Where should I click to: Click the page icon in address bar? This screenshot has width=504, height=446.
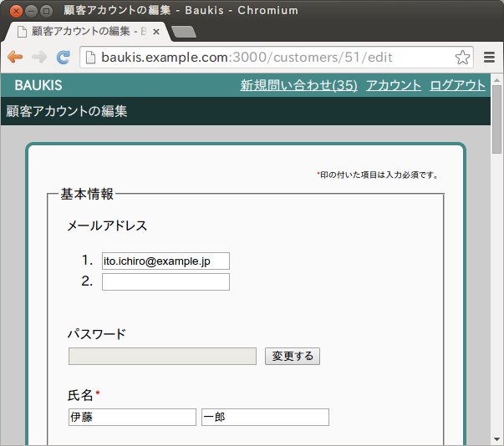click(90, 58)
